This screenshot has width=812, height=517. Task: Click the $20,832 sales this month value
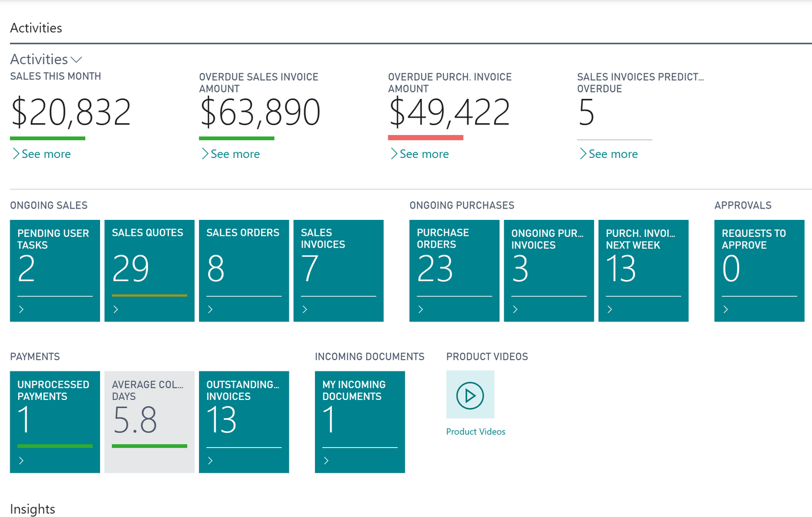71,112
